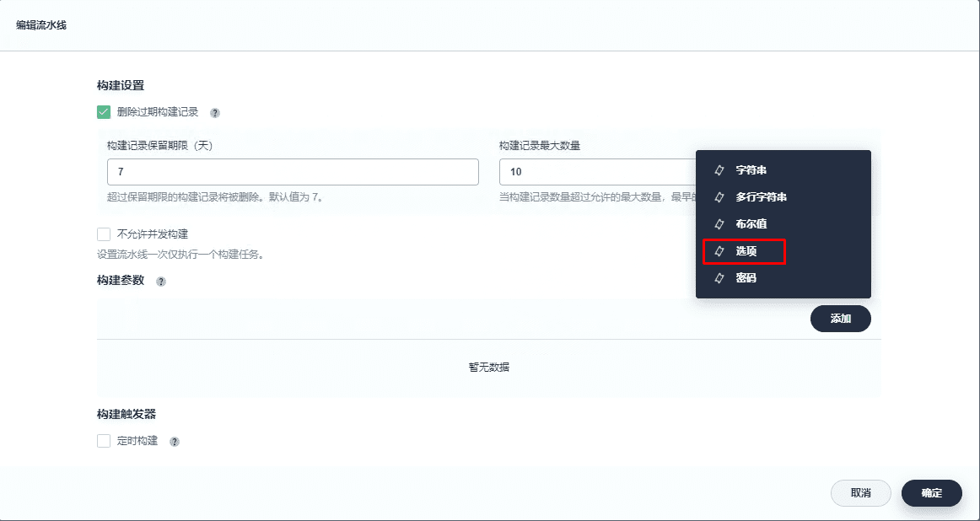Click the 超过保留期限的构建记录将被删除 hint text
Screen dimensions: 980x521
click(215, 197)
